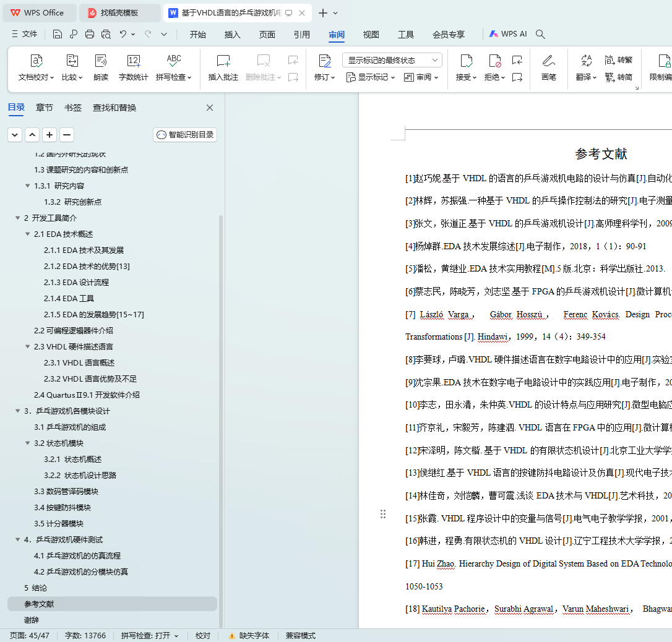The height and width of the screenshot is (642, 672).
Task: Click 插入批注 insert comment
Action: (223, 67)
